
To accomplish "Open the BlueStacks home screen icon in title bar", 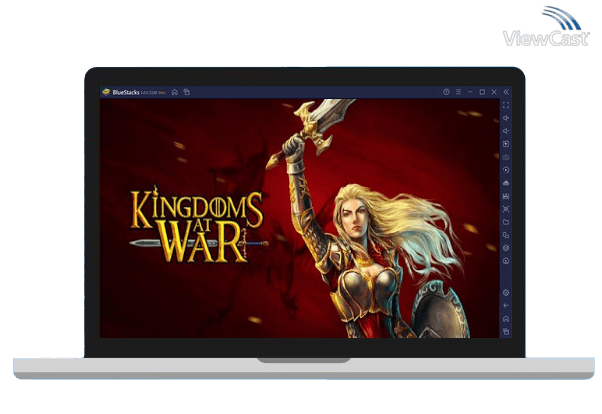I will pos(175,92).
